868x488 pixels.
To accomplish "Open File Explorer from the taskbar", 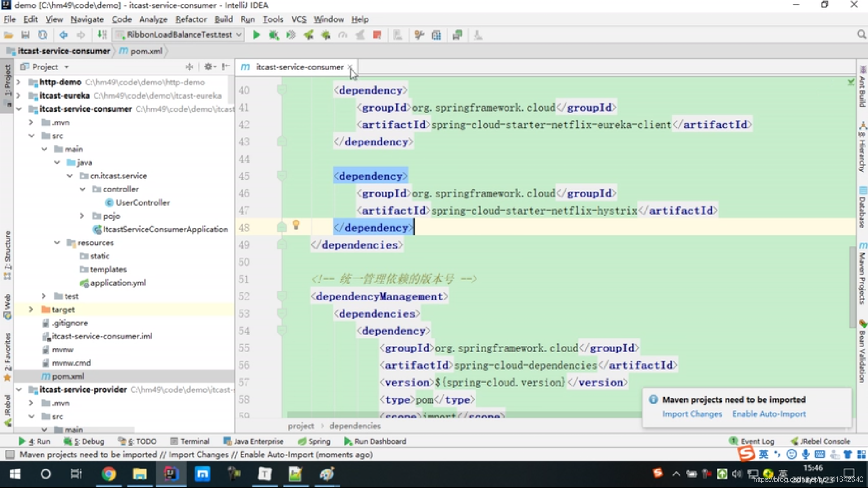I will [140, 474].
